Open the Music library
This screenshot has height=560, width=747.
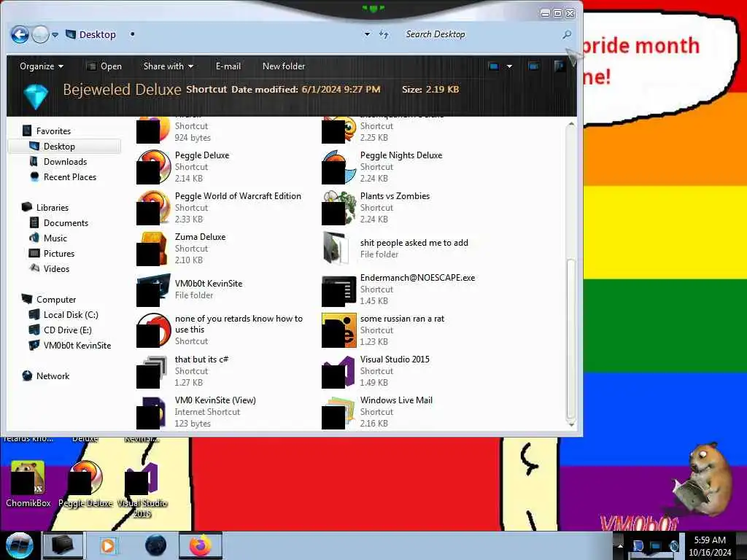pos(48,238)
